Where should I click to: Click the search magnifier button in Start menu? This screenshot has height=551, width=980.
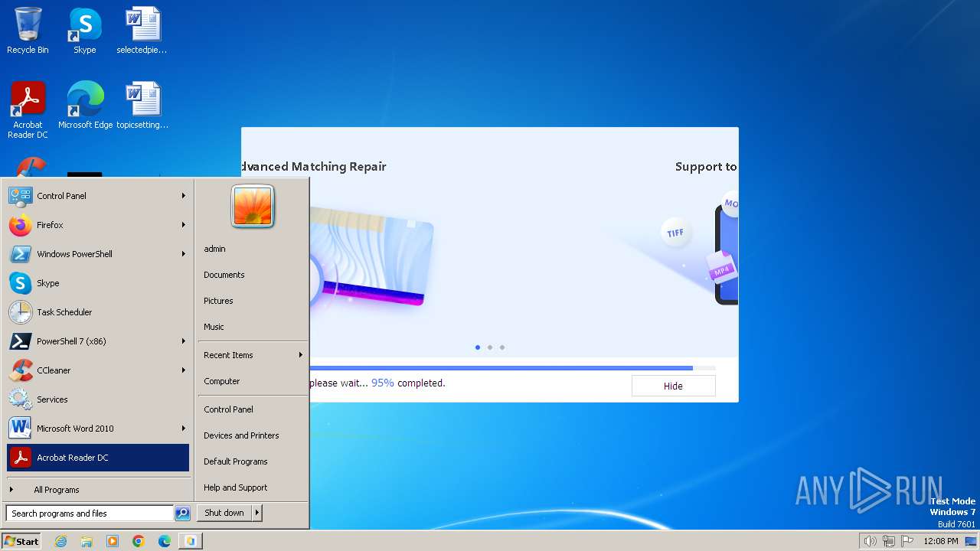[x=182, y=514]
